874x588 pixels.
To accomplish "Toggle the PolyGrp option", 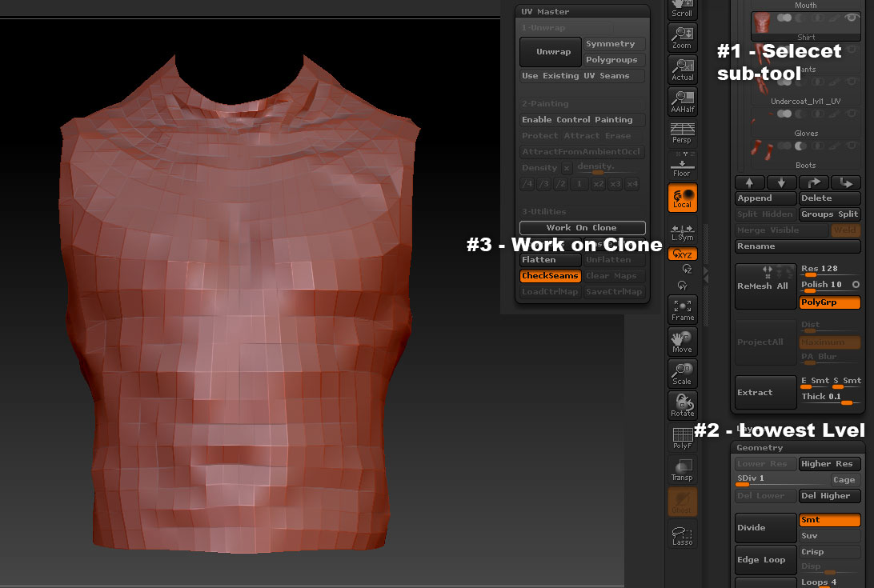I will 830,302.
